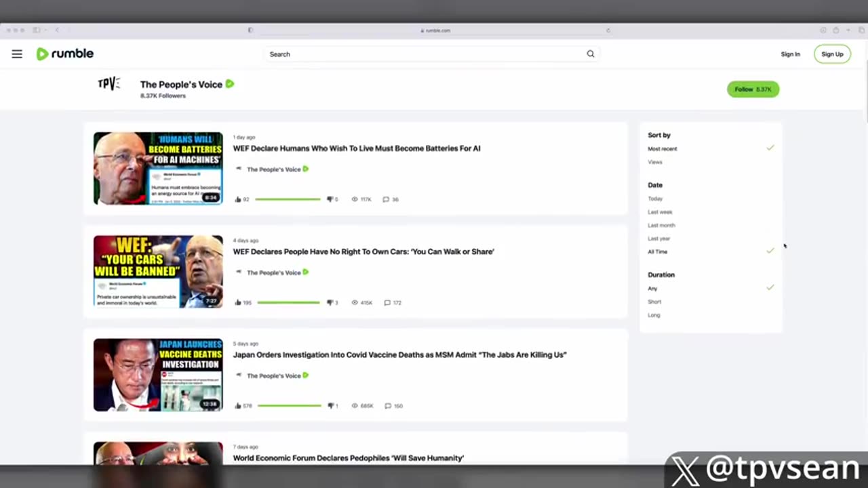The height and width of the screenshot is (488, 868).
Task: Open Japan Launches Vaccine Deaths Investigation thumbnail
Action: (x=158, y=375)
